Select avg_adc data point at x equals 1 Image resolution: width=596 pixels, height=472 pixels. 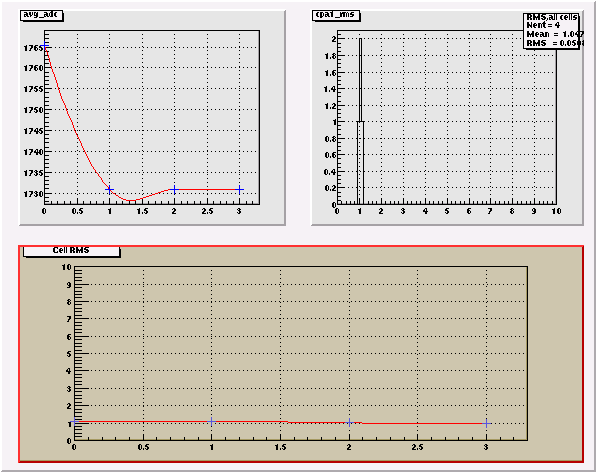(x=109, y=189)
